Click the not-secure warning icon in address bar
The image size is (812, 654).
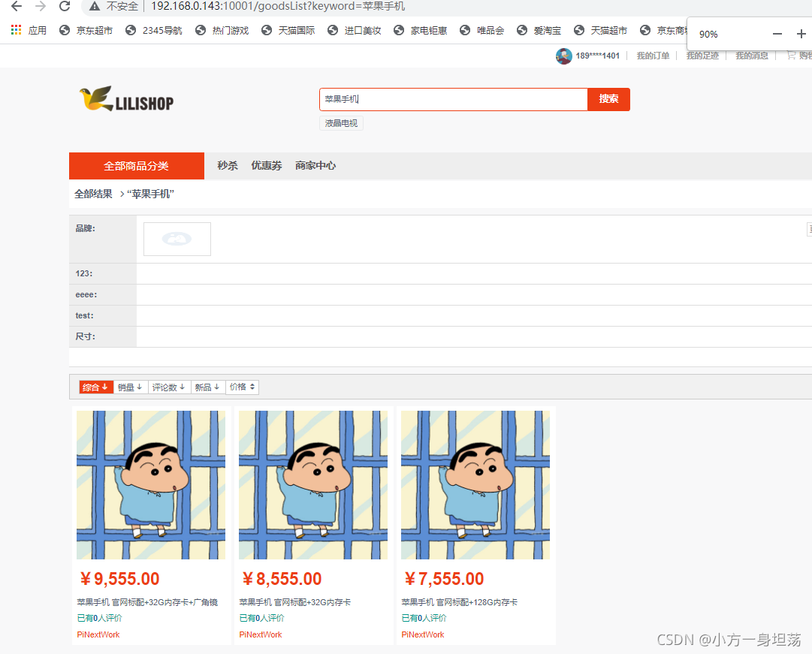[x=94, y=6]
